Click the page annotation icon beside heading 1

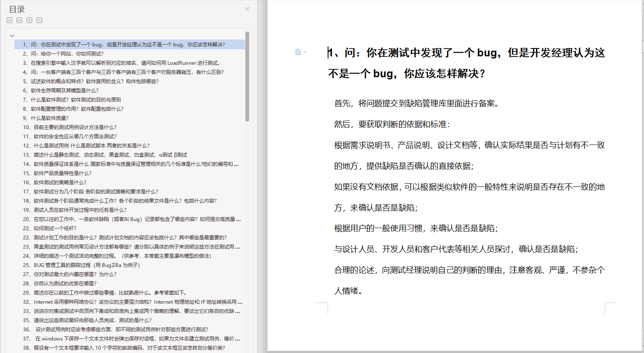tap(298, 51)
